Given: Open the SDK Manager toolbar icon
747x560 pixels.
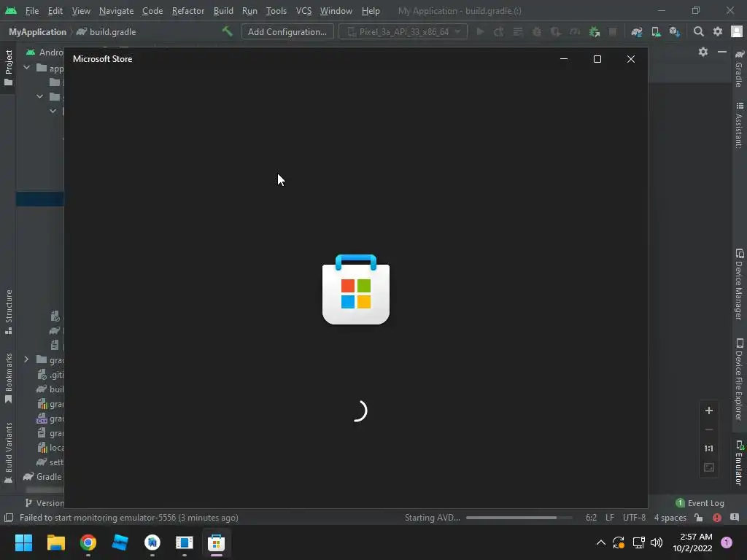Looking at the screenshot, I should point(675,32).
